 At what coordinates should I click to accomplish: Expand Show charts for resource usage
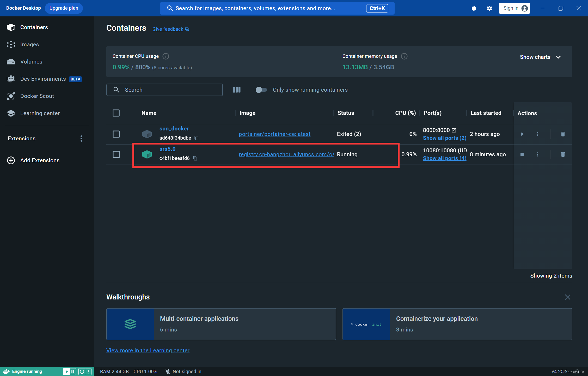coord(540,57)
